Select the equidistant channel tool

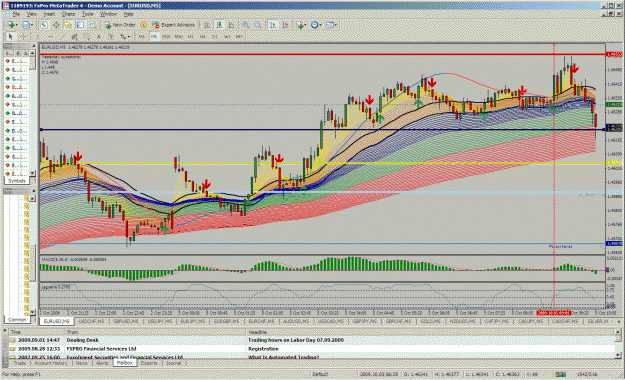tap(75, 36)
